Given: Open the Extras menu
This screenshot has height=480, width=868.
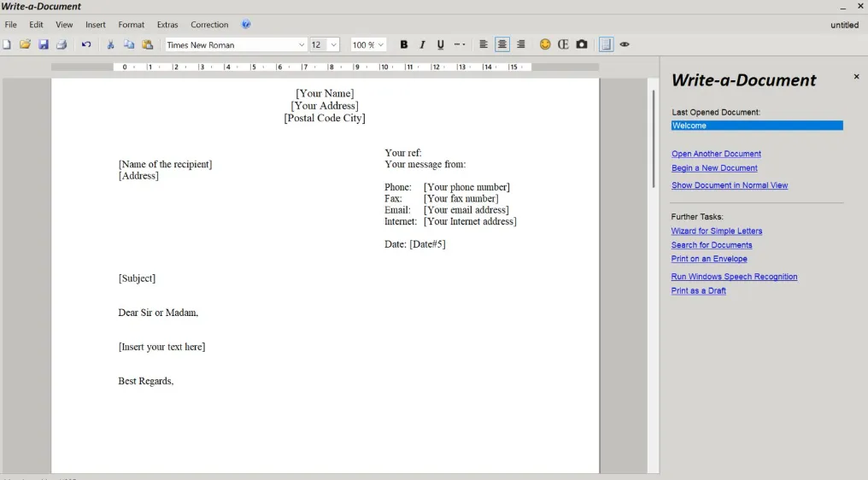Looking at the screenshot, I should (x=167, y=25).
